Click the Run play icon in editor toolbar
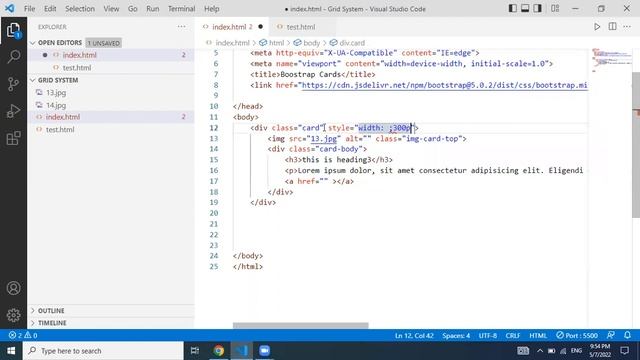 597,27
